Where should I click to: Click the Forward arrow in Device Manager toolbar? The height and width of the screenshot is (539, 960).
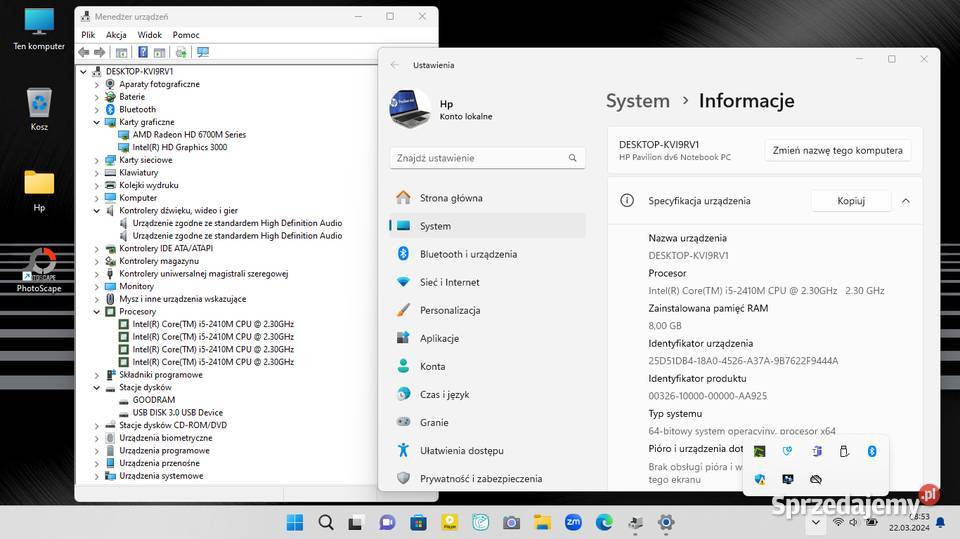(99, 53)
